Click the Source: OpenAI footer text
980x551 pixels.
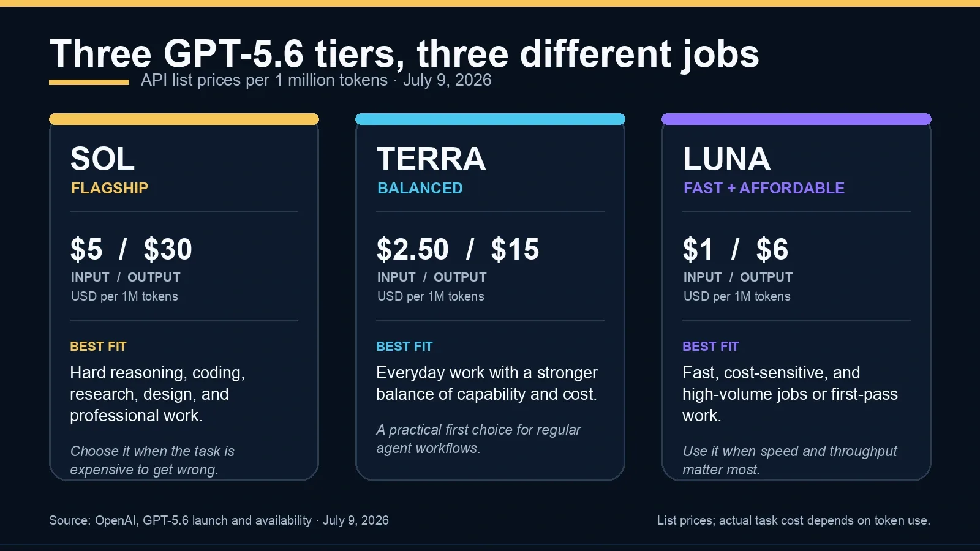click(x=219, y=520)
